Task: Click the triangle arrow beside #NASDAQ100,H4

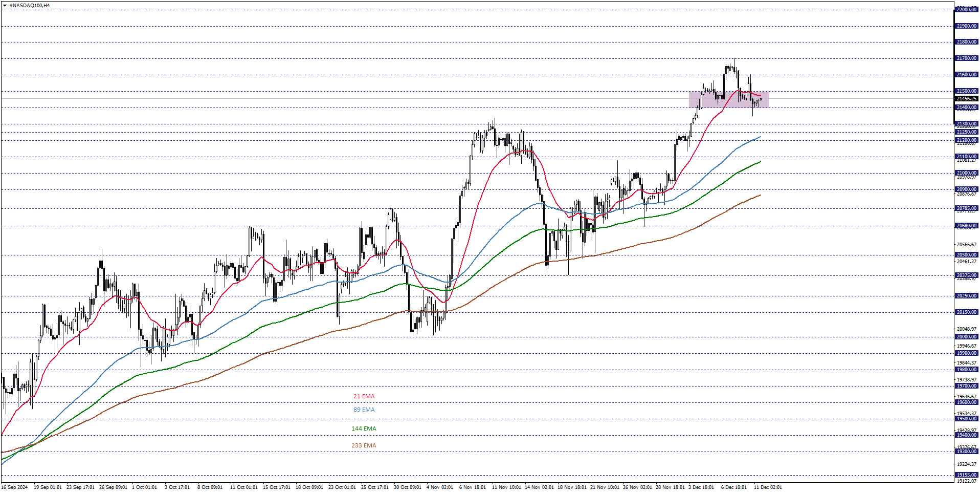Action: click(5, 6)
